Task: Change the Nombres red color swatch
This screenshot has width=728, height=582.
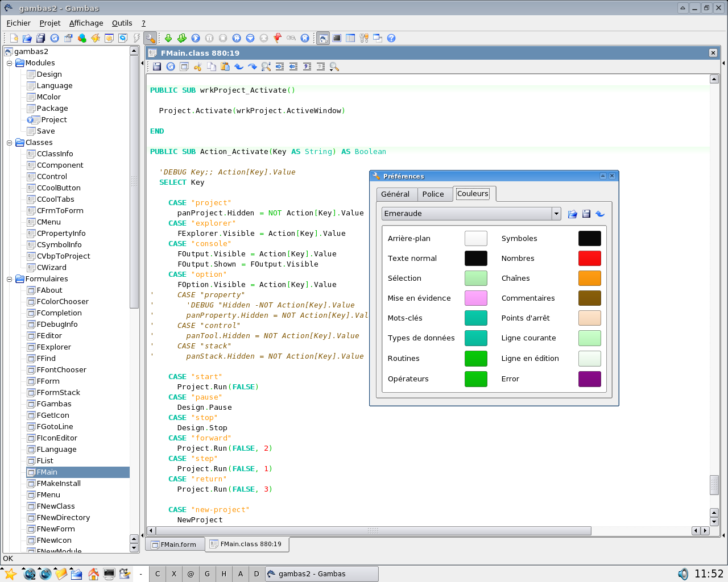Action: tap(590, 258)
